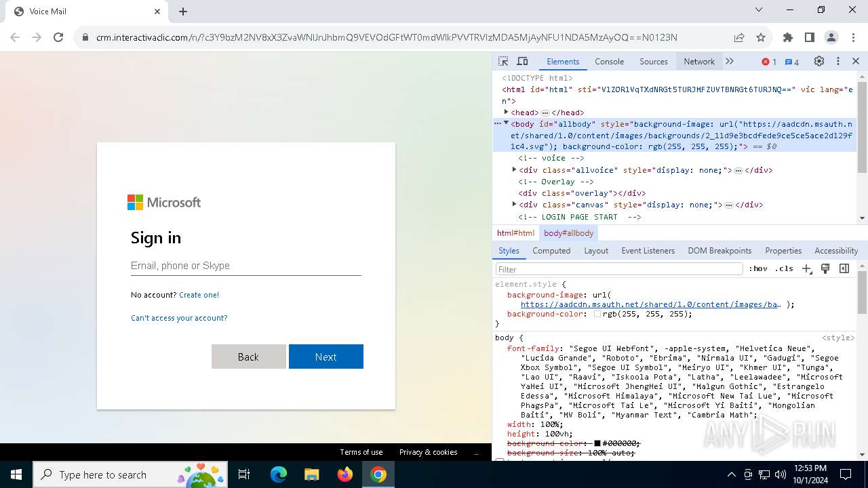Open Task View on taskbar

click(244, 474)
